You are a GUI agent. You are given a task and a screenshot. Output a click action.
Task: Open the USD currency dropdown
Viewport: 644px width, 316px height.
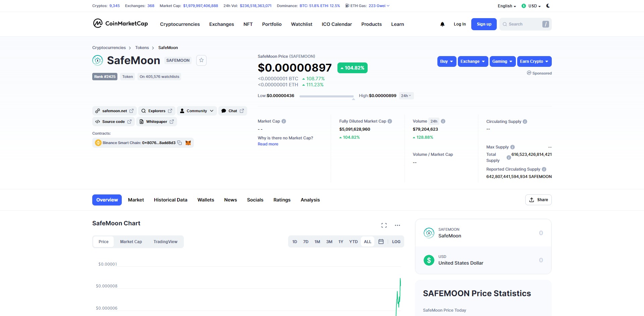click(x=531, y=6)
